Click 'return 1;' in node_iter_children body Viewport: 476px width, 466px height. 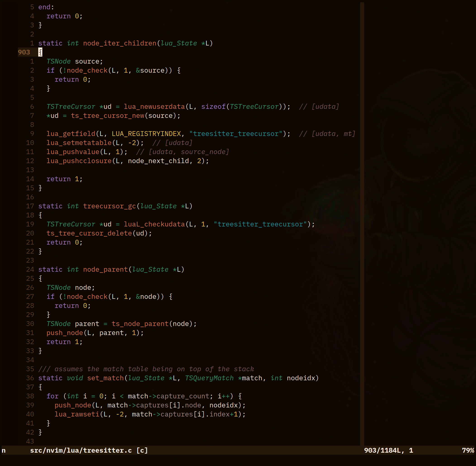tap(65, 179)
